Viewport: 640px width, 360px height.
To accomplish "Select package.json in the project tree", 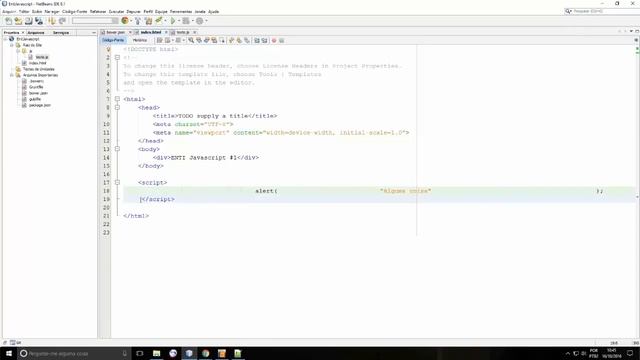I will point(40,105).
